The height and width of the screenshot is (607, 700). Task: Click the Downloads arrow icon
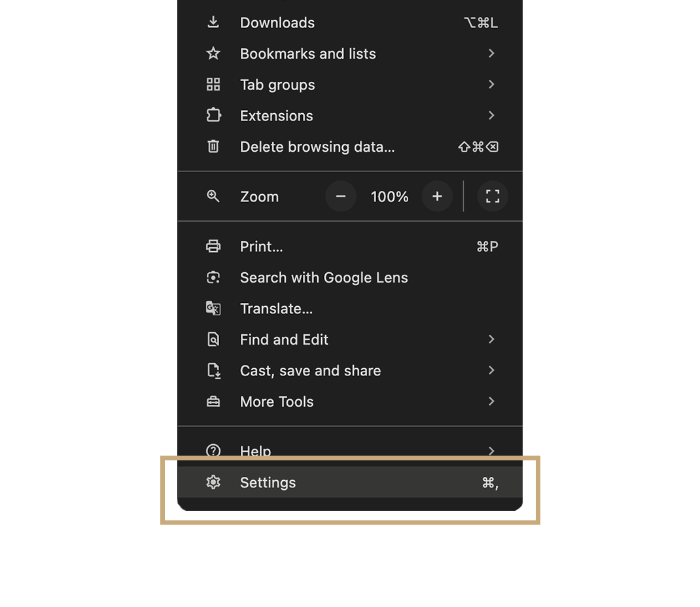(x=213, y=22)
